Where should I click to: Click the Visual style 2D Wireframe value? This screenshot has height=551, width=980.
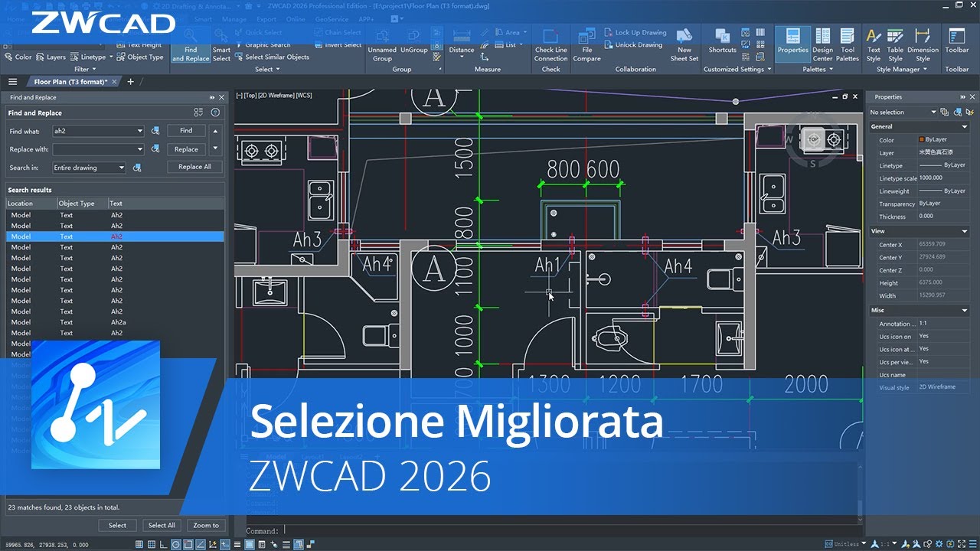pos(942,387)
